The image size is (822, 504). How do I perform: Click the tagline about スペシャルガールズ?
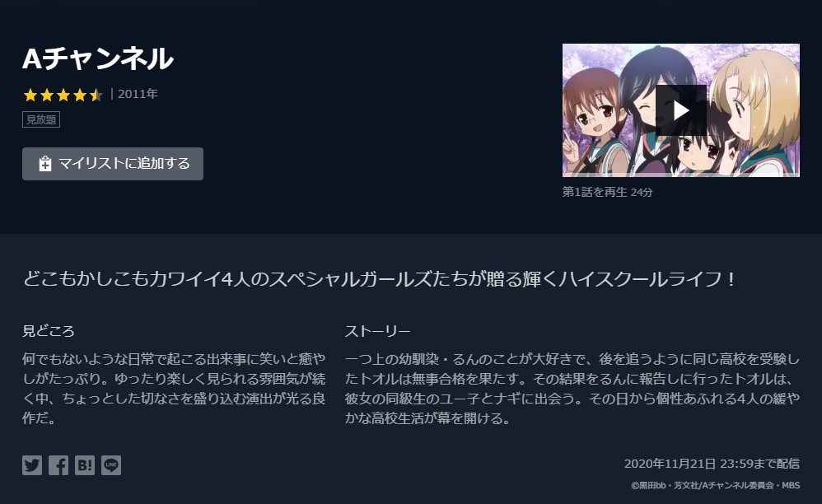click(380, 278)
